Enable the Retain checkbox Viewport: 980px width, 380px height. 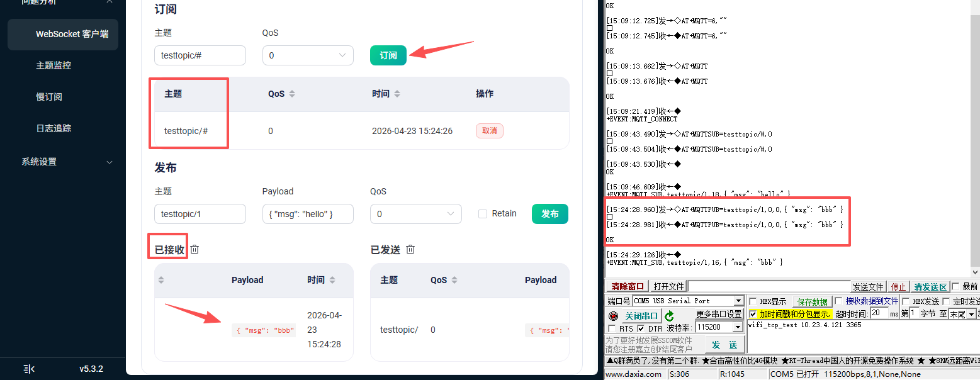pos(483,214)
